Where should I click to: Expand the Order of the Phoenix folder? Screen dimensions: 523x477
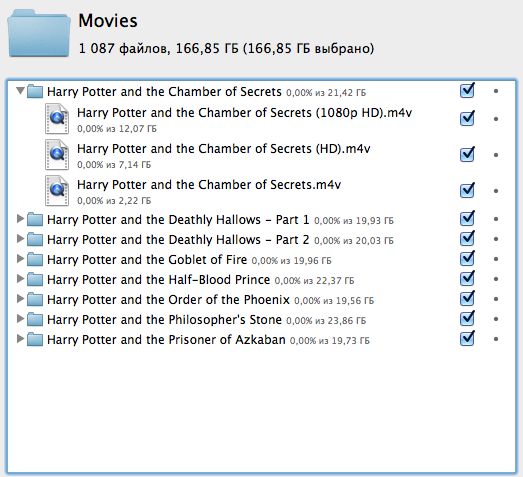tap(20, 299)
